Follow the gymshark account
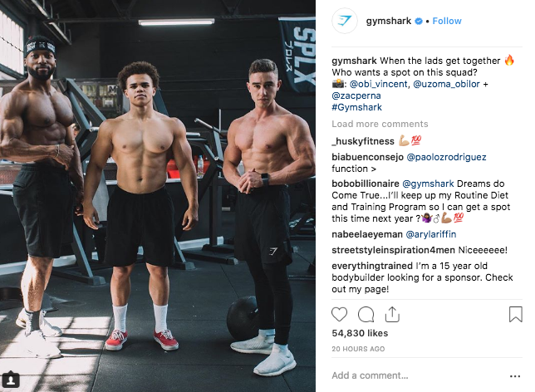 pyautogui.click(x=447, y=21)
